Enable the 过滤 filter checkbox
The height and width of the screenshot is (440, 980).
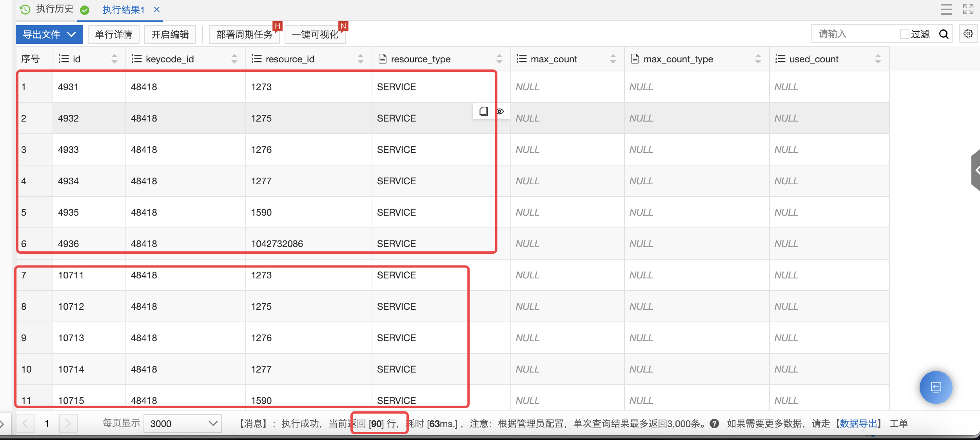[905, 35]
